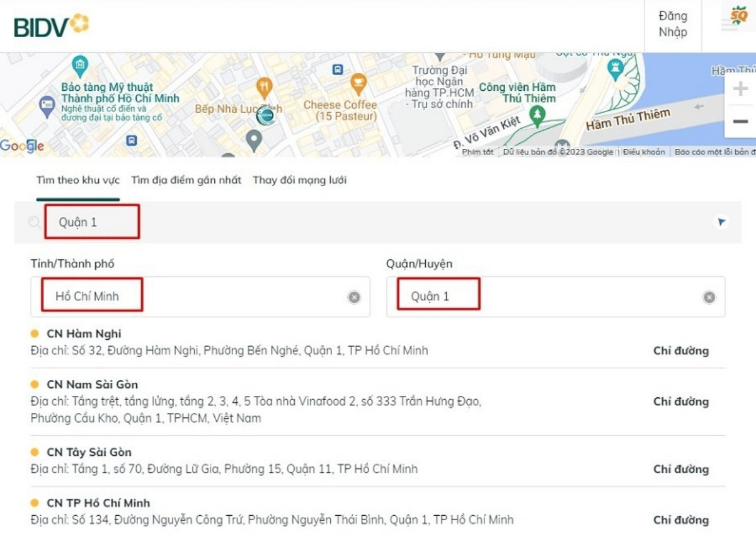Click the search magnifier icon
The width and height of the screenshot is (756, 536).
tap(34, 222)
